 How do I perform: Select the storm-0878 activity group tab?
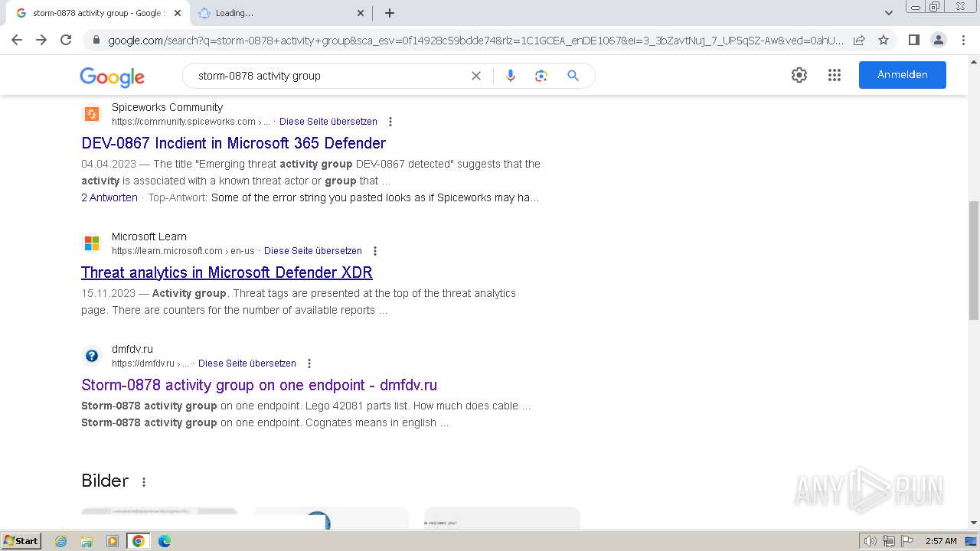(x=98, y=13)
